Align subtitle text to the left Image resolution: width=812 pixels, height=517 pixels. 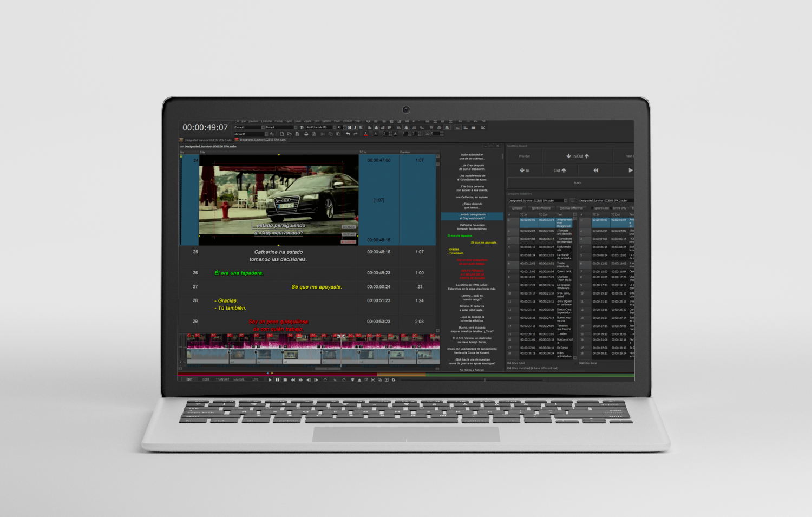pyautogui.click(x=370, y=127)
